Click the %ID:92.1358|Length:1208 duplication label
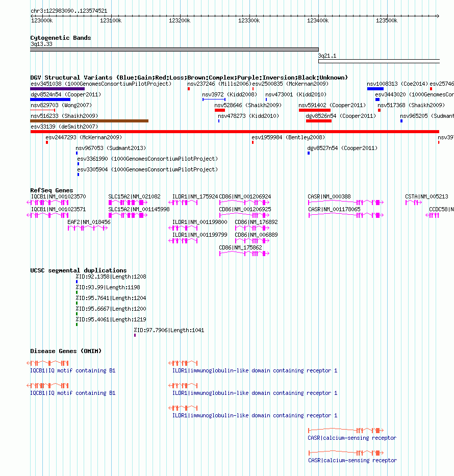The image size is (454, 476). coord(111,277)
